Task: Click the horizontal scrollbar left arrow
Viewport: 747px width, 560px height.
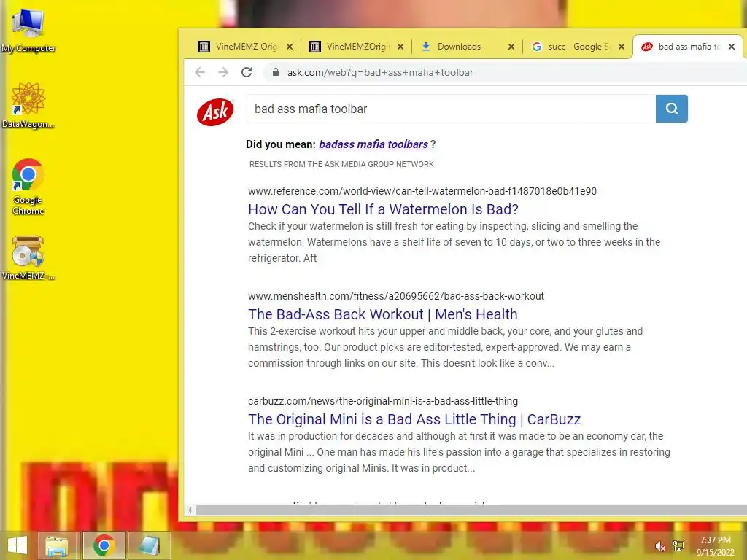Action: coord(190,510)
